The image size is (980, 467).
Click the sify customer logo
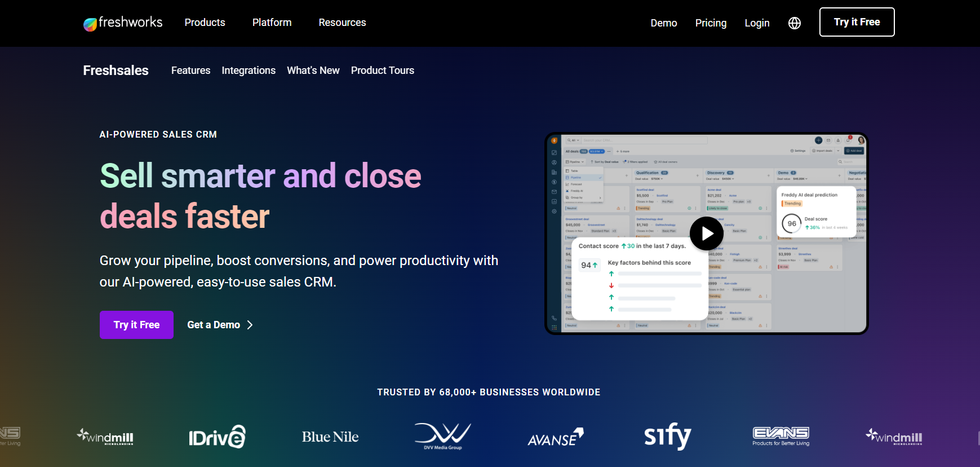click(x=668, y=436)
